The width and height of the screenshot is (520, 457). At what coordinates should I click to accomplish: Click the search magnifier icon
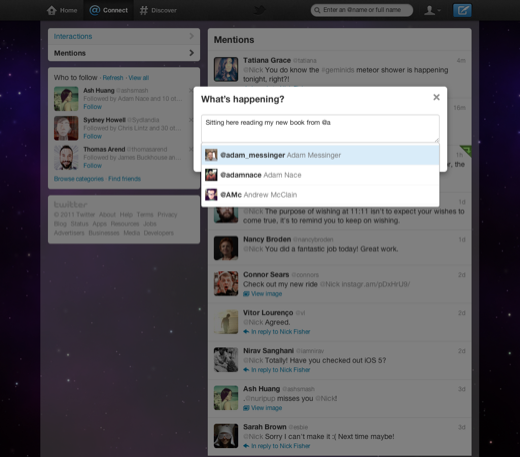[x=317, y=10]
